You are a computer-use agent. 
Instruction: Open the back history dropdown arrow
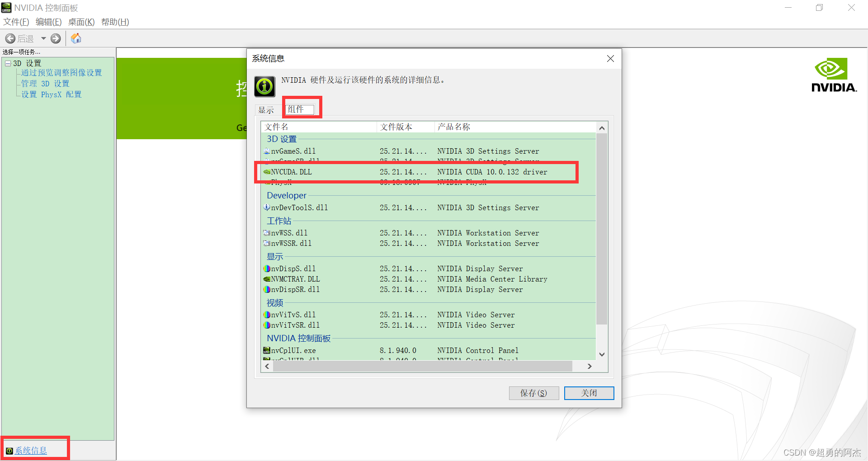point(43,38)
